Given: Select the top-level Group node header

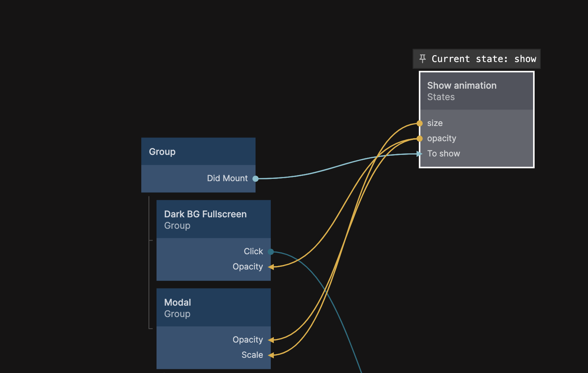Looking at the screenshot, I should pos(198,151).
